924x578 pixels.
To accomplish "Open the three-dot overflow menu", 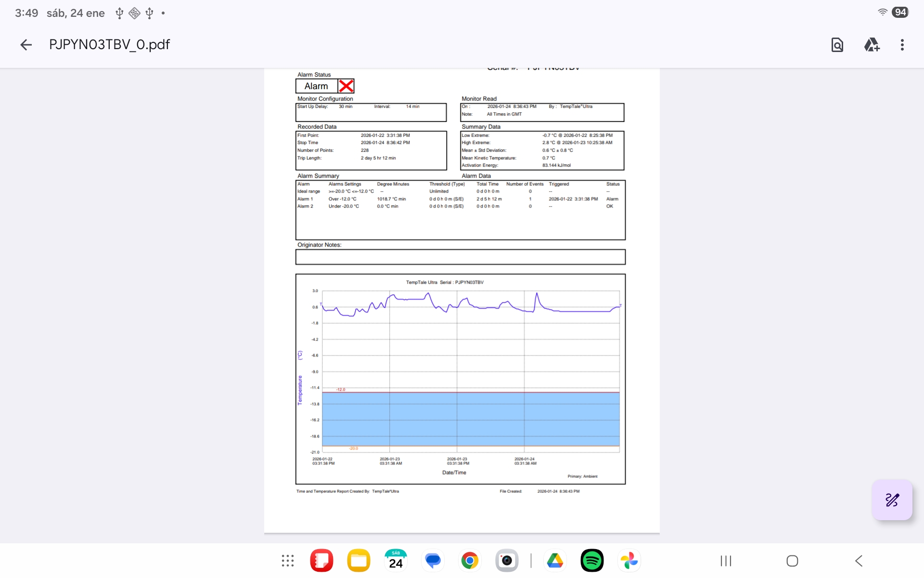I will [x=902, y=45].
